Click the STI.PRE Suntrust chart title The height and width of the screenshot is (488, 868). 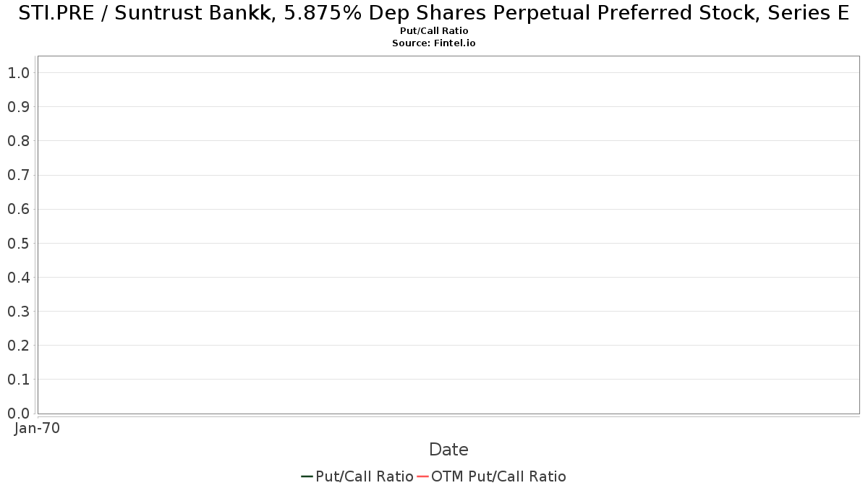pyautogui.click(x=434, y=13)
